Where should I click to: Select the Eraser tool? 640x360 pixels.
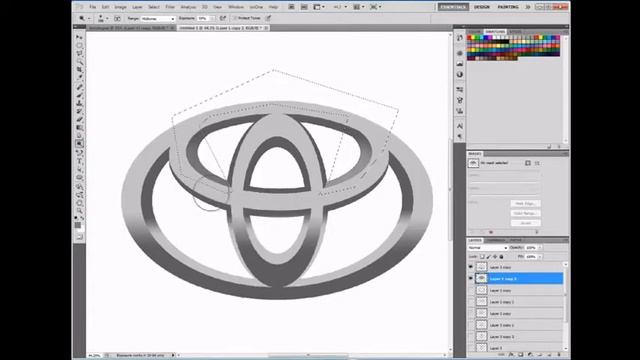pos(79,120)
